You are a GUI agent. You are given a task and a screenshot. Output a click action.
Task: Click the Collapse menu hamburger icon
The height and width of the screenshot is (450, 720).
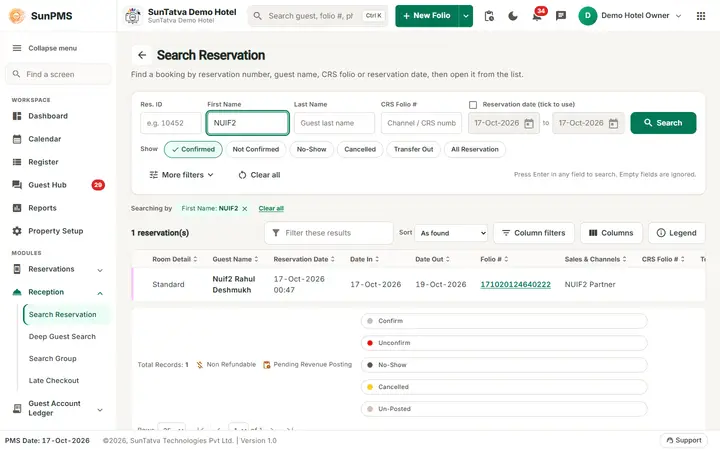click(x=17, y=48)
